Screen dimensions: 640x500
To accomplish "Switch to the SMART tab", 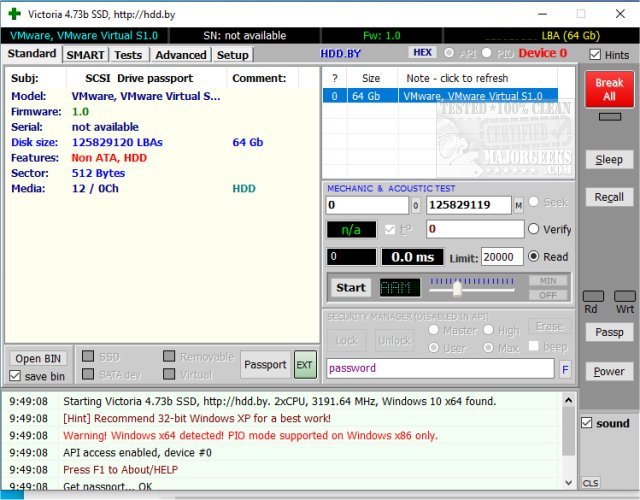I will pyautogui.click(x=85, y=55).
